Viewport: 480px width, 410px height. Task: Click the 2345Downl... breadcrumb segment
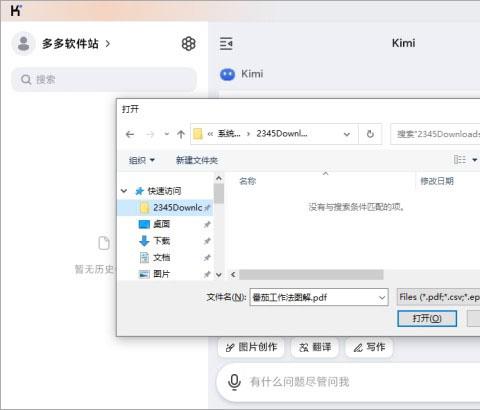point(282,134)
